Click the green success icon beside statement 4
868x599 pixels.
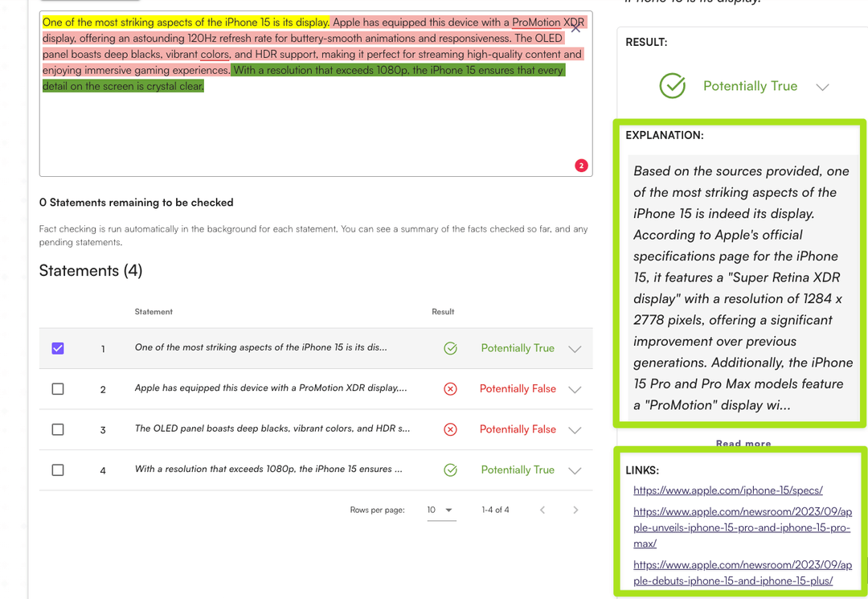(x=450, y=470)
